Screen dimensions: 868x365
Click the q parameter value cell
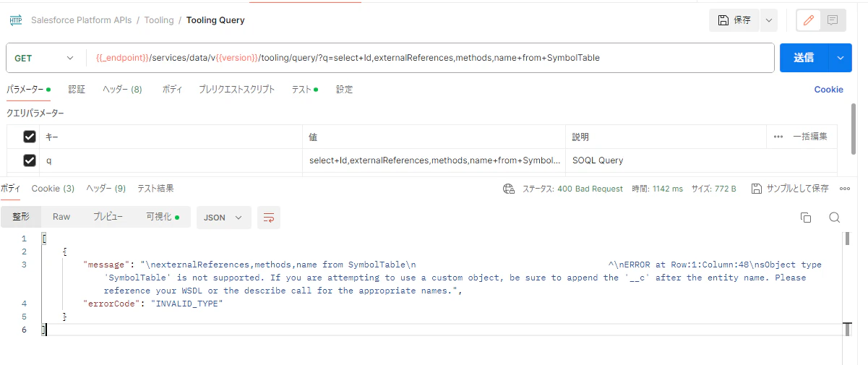coord(434,160)
